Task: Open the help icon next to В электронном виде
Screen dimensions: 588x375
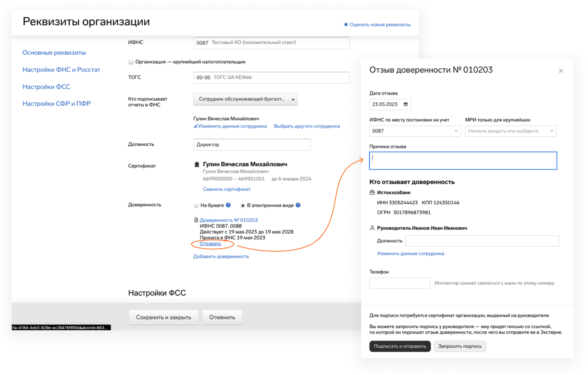Action: (x=298, y=205)
